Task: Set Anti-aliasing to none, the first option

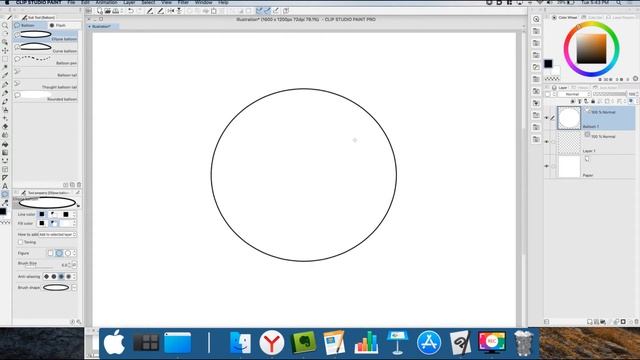Action: click(x=46, y=276)
